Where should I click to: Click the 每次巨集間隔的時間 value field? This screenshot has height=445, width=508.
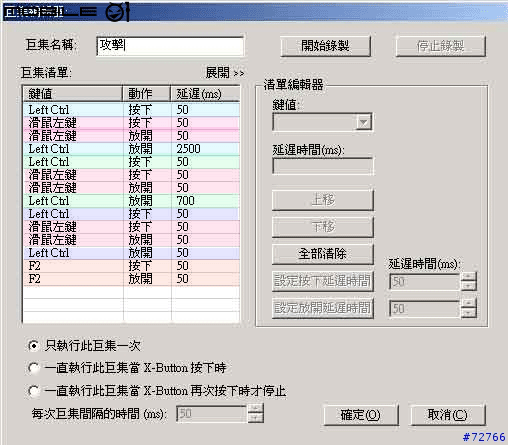tap(212, 414)
